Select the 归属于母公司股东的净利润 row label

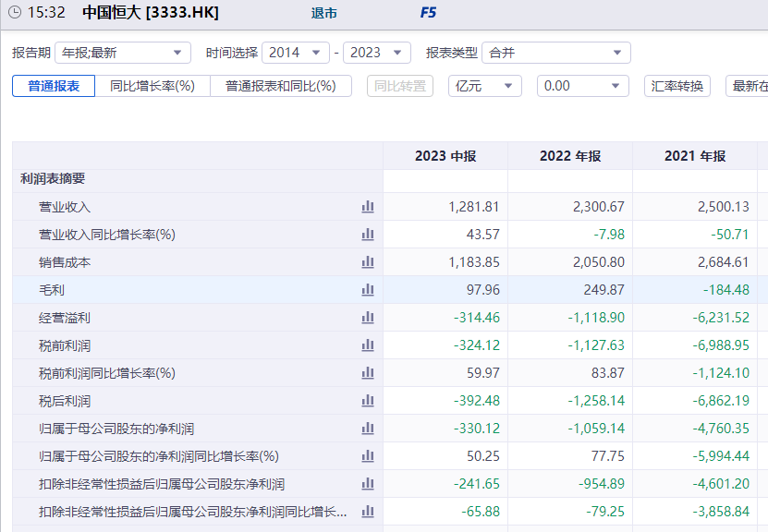[x=116, y=429]
